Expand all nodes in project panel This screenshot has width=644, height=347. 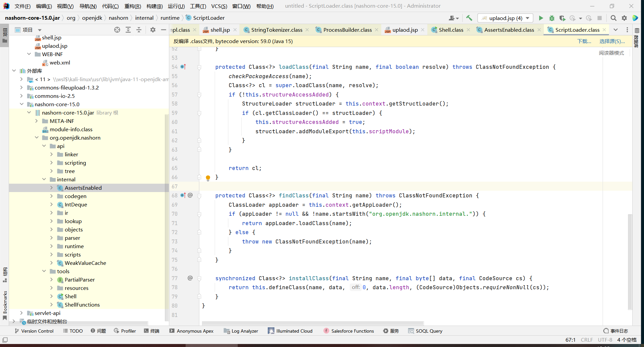point(128,30)
